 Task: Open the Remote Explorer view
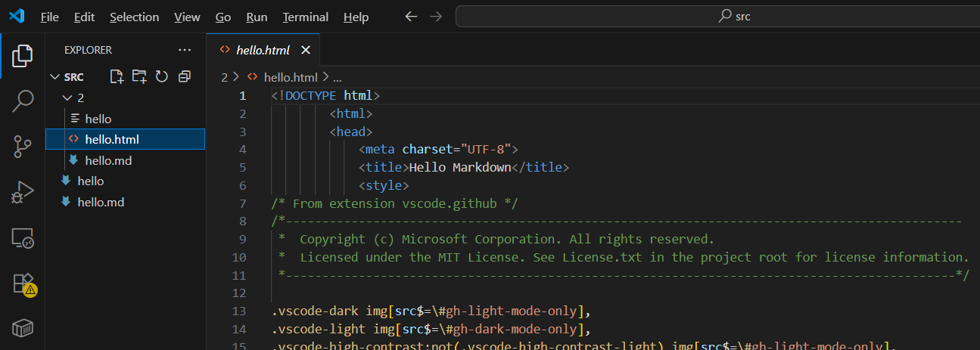click(x=23, y=239)
